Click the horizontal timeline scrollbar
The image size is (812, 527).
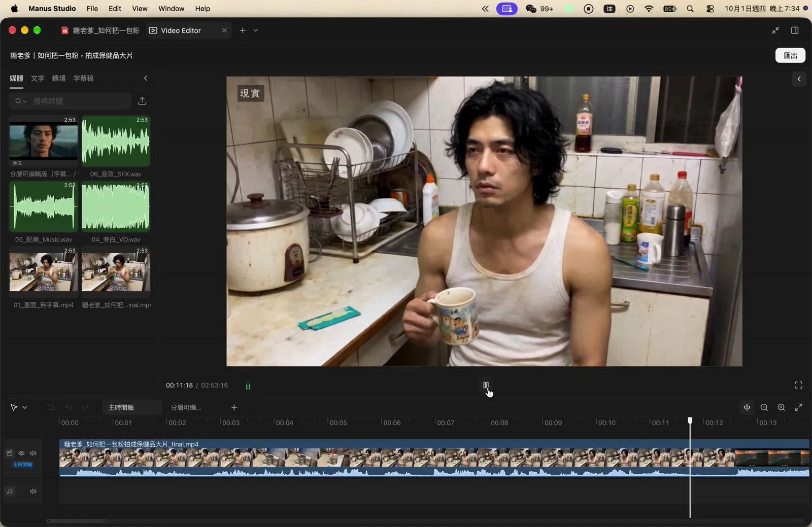click(77, 521)
